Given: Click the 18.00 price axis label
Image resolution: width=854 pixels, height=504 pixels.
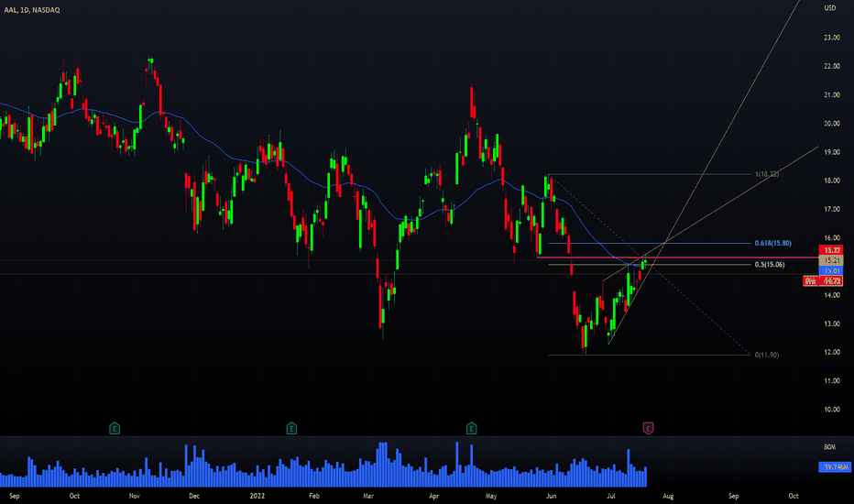Looking at the screenshot, I should (832, 181).
